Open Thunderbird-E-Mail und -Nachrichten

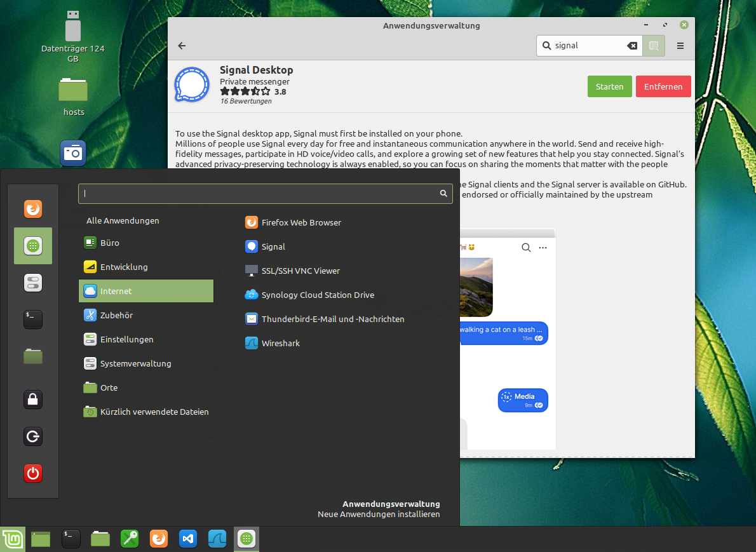tap(333, 319)
